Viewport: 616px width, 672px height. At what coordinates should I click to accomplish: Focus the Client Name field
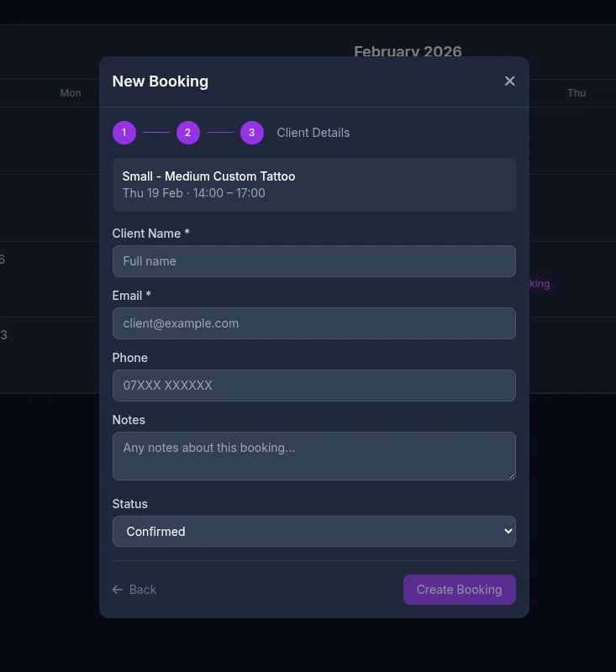[x=313, y=261]
